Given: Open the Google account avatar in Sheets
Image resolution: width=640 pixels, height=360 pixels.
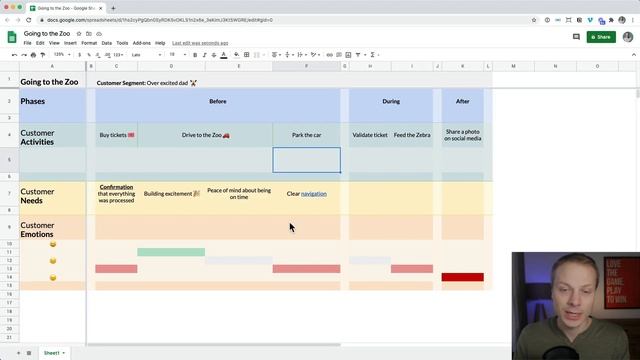Looking at the screenshot, I should [628, 37].
